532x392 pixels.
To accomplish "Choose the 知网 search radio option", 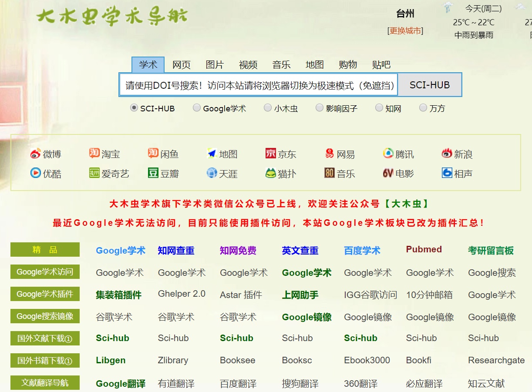I will coord(379,108).
